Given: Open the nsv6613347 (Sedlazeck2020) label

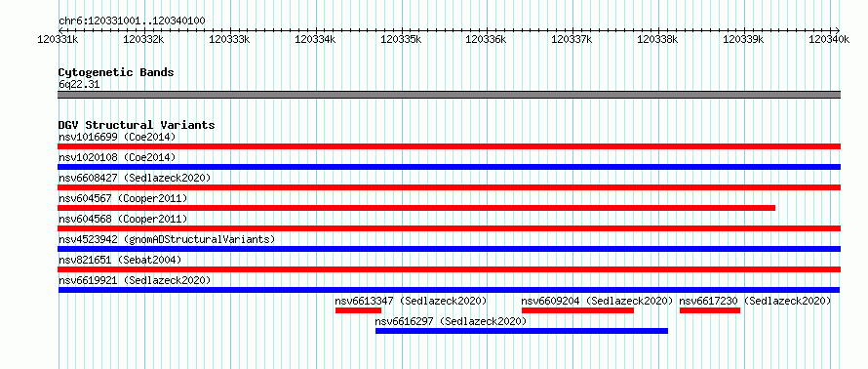Looking at the screenshot, I should click(x=411, y=301).
